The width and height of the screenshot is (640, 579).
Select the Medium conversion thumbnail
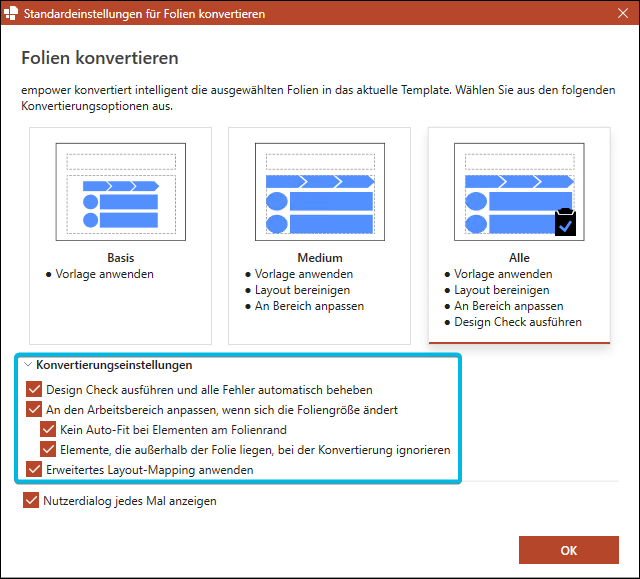[320, 192]
